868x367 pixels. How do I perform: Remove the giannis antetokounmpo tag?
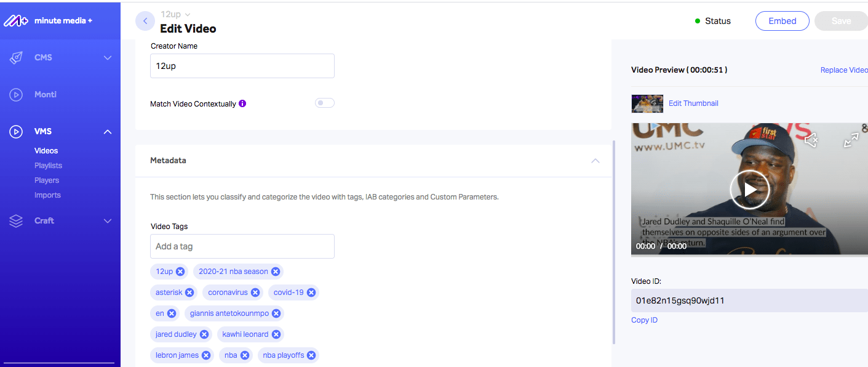276,313
